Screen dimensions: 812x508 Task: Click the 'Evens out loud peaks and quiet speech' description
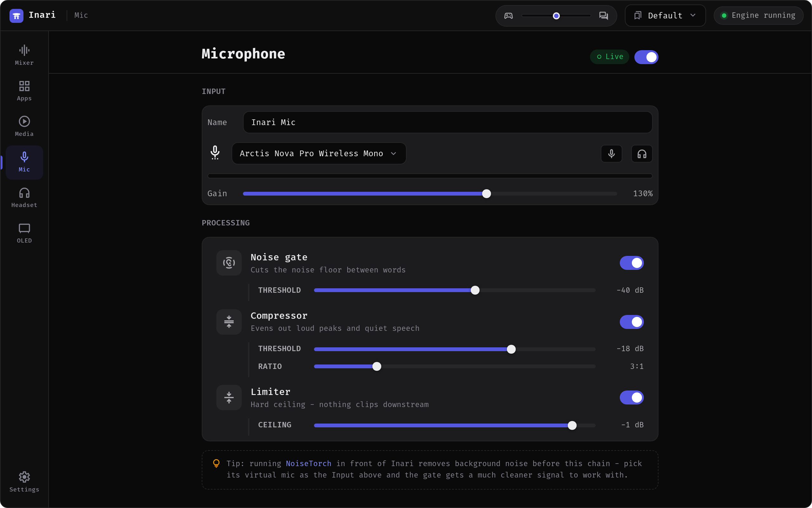click(335, 328)
